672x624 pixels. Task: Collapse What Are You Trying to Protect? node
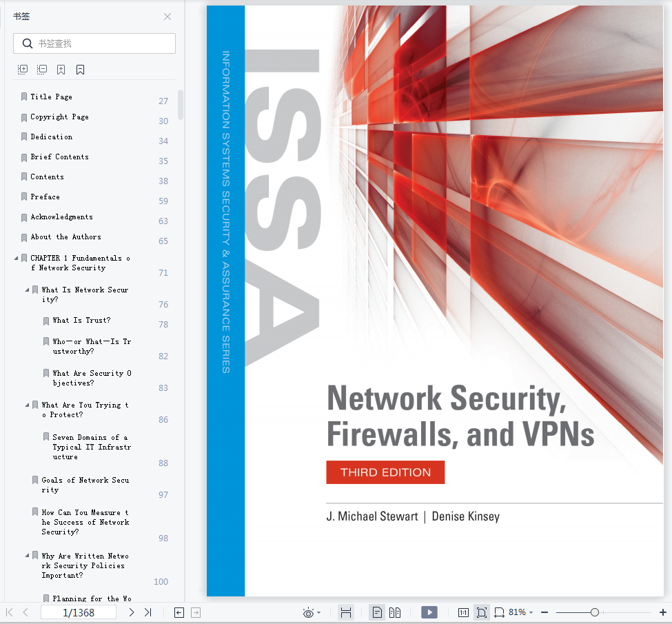pos(27,405)
